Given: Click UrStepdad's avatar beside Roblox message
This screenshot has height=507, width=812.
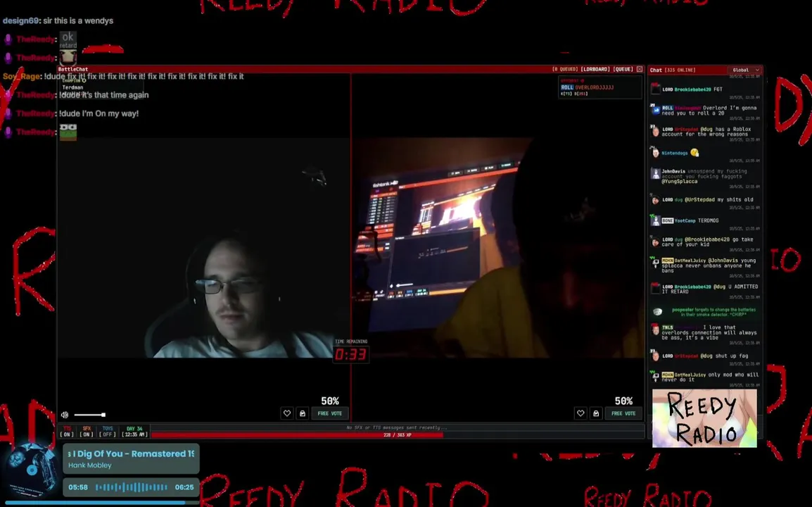Looking at the screenshot, I should 656,132.
